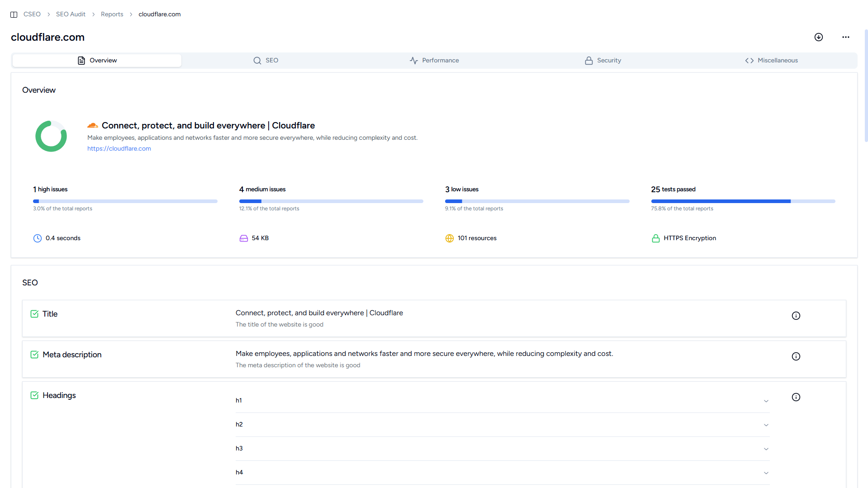Click the tests passed progress bar
This screenshot has width=868, height=488.
click(x=743, y=201)
